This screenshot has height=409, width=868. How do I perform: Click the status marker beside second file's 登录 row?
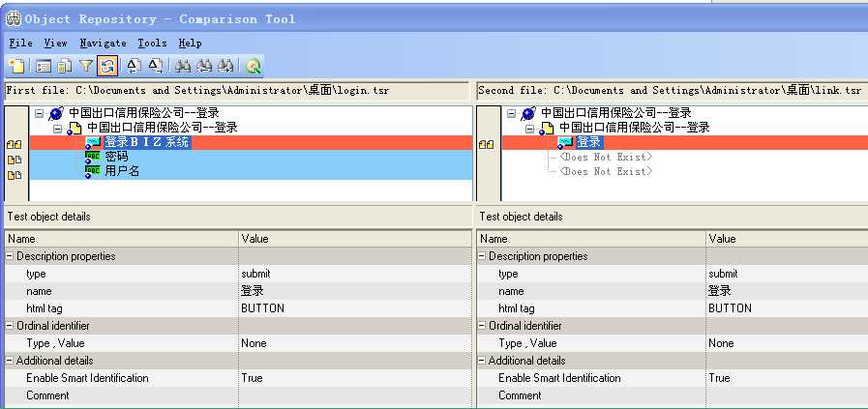click(x=486, y=144)
